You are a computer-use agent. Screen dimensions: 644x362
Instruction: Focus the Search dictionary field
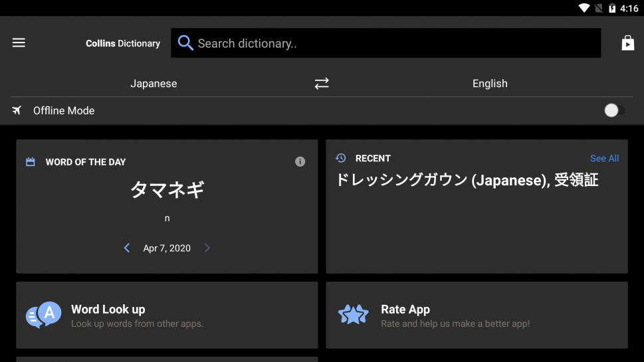(385, 43)
